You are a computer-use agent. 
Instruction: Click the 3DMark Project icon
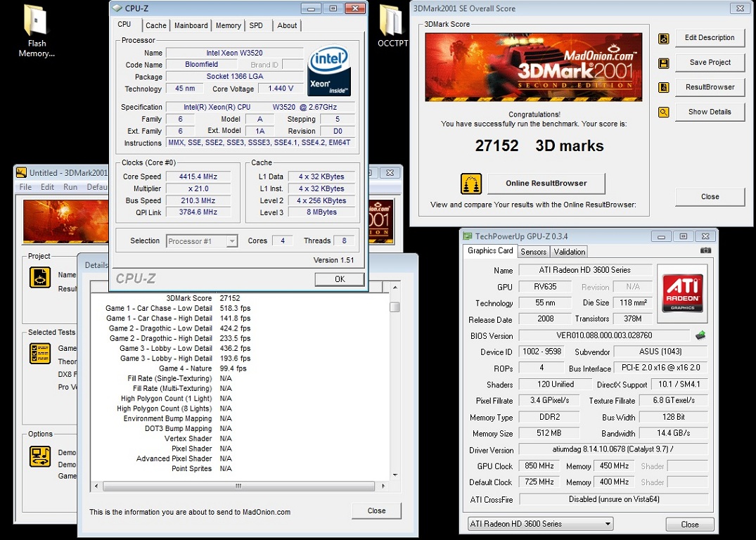pyautogui.click(x=40, y=277)
